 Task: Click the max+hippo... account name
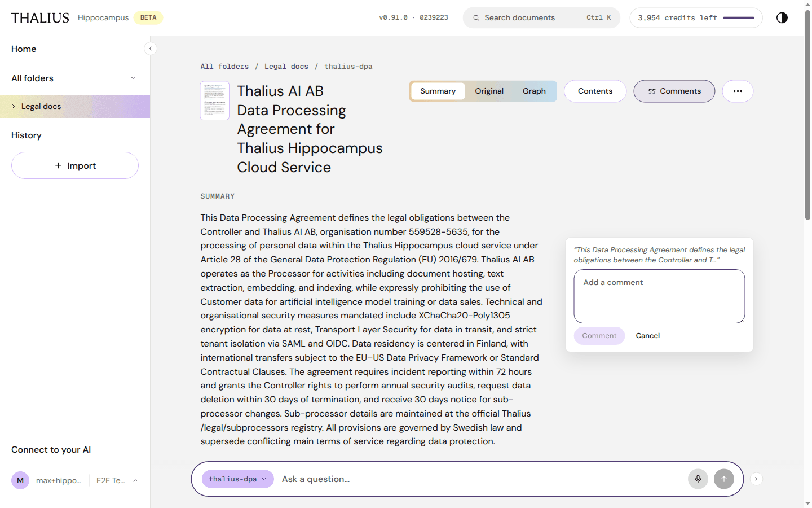tap(59, 480)
